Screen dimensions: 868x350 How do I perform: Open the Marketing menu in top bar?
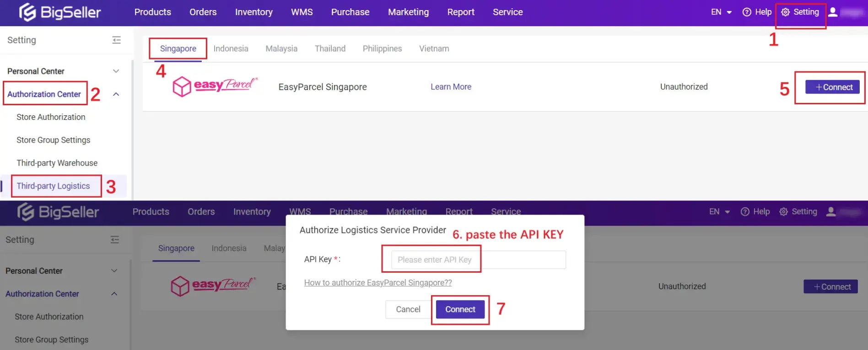[408, 12]
